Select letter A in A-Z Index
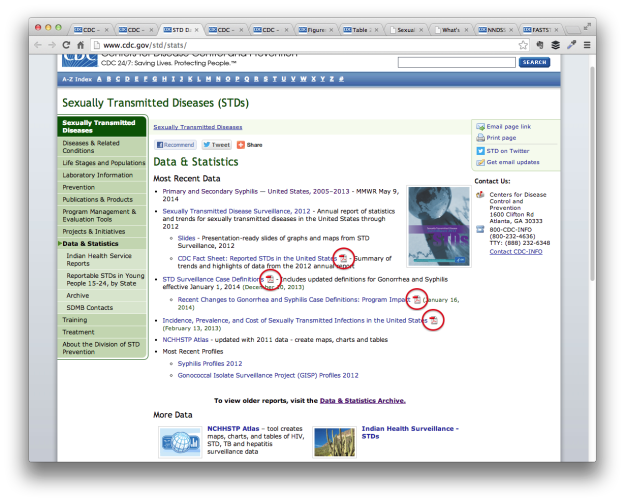 [x=99, y=79]
